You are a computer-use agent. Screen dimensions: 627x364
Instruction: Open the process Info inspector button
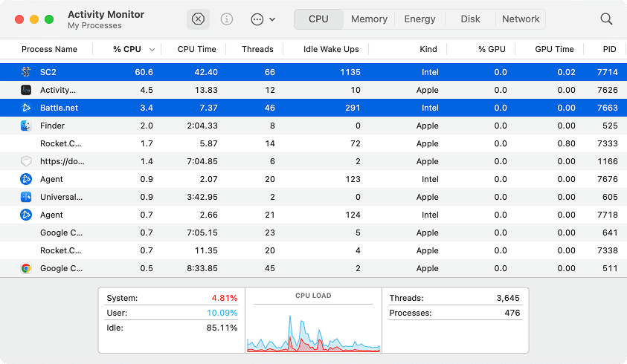(227, 19)
